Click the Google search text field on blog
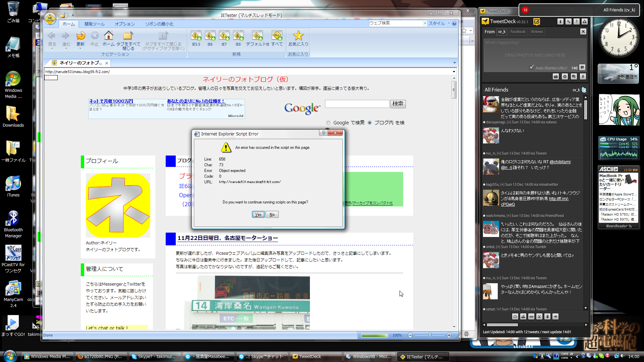Viewport: 644px width, 362px height. 357,104
